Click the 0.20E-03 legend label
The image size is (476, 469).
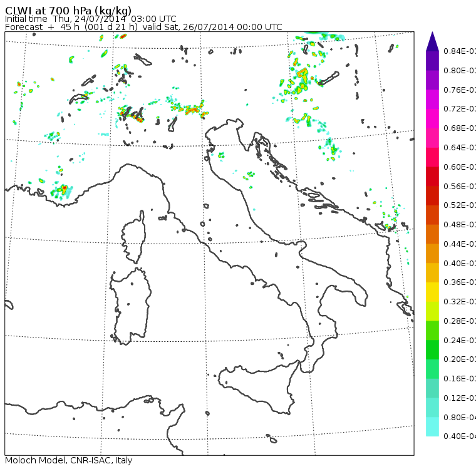[x=460, y=359]
